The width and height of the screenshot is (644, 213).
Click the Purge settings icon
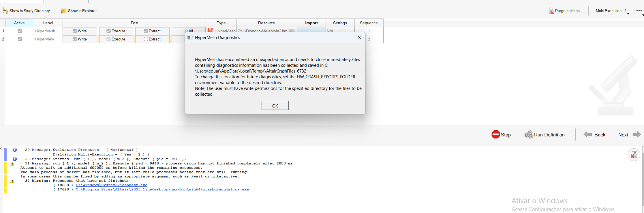[x=551, y=11]
